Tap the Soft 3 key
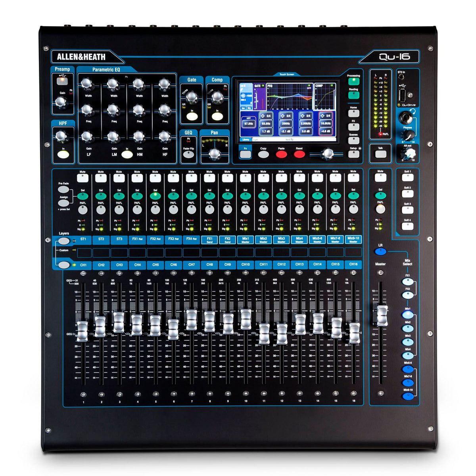This screenshot has width=476, height=476. [x=407, y=210]
